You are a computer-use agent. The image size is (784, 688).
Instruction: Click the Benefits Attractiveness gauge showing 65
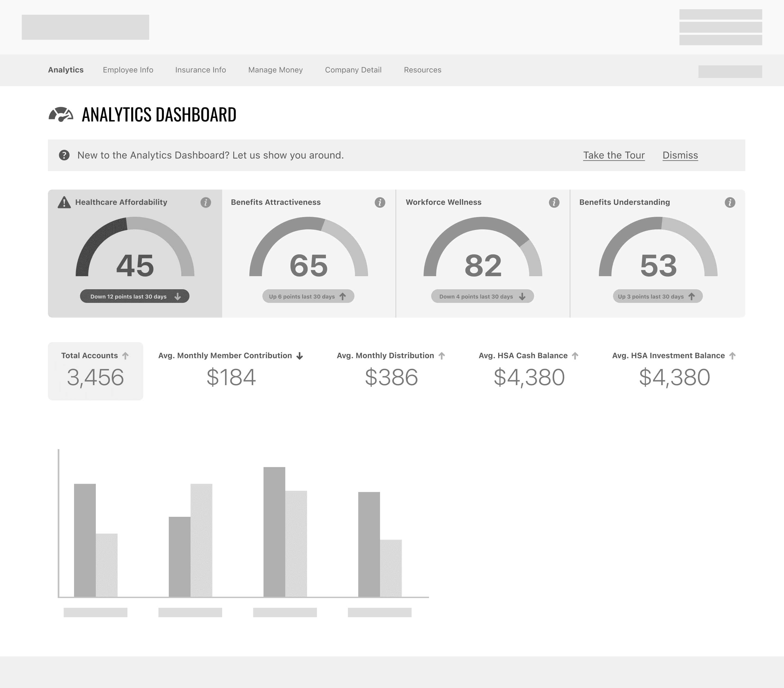(x=308, y=247)
